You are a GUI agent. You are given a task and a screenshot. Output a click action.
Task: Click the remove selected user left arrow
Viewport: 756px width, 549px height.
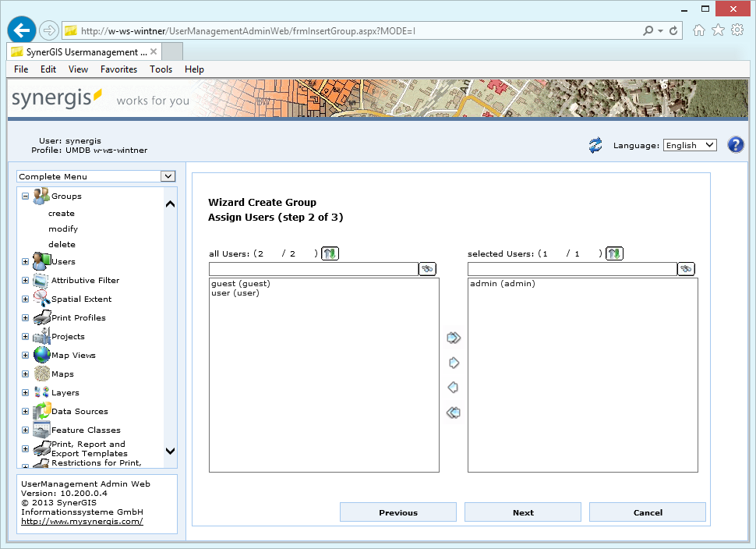point(453,388)
